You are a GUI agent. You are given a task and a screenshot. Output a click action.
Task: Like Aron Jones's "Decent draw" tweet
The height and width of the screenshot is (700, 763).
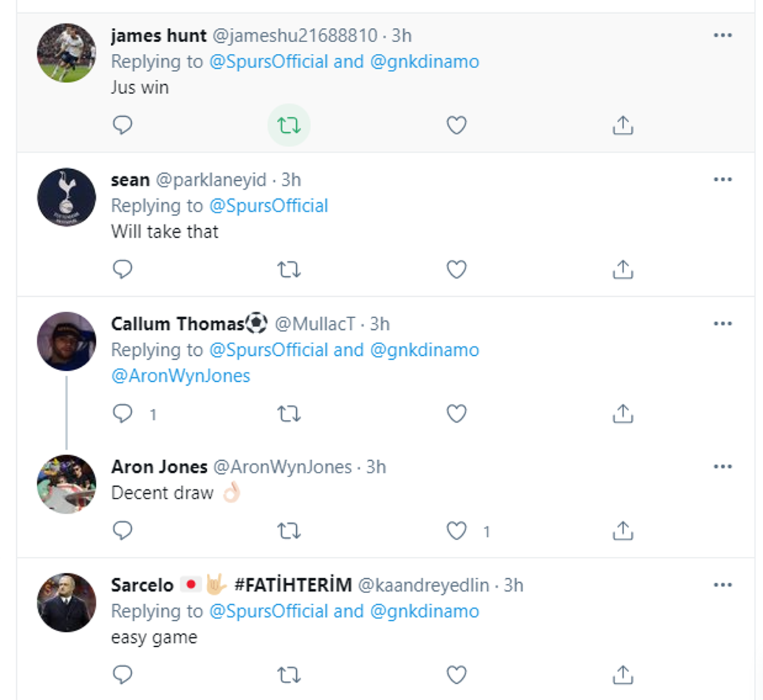(456, 531)
